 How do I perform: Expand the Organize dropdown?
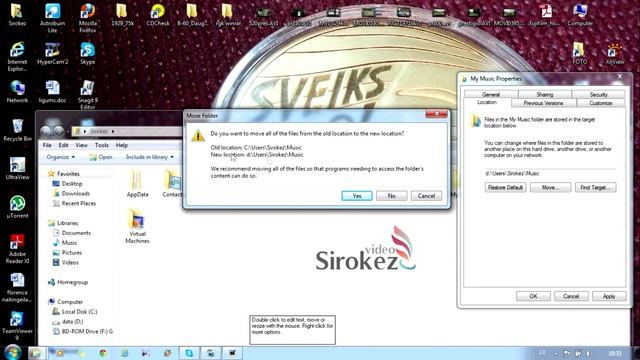pyautogui.click(x=60, y=157)
